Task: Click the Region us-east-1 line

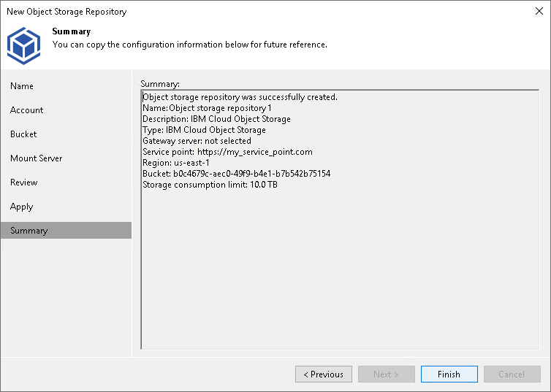Action: point(175,163)
